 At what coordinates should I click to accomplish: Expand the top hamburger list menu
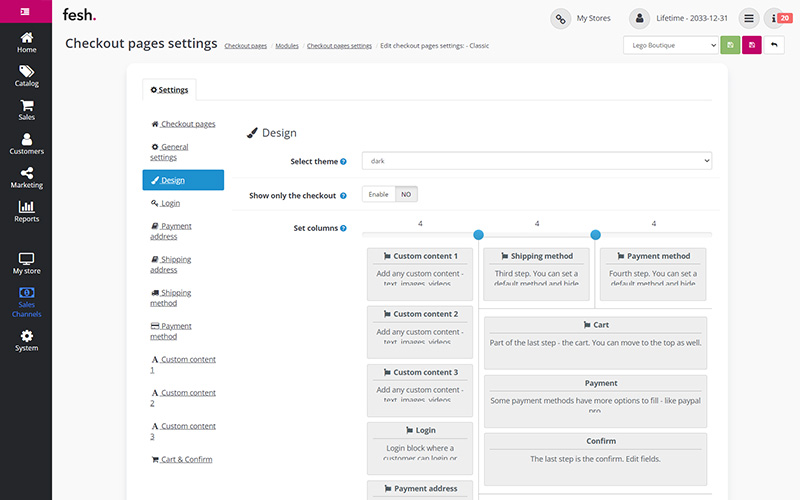[x=748, y=18]
